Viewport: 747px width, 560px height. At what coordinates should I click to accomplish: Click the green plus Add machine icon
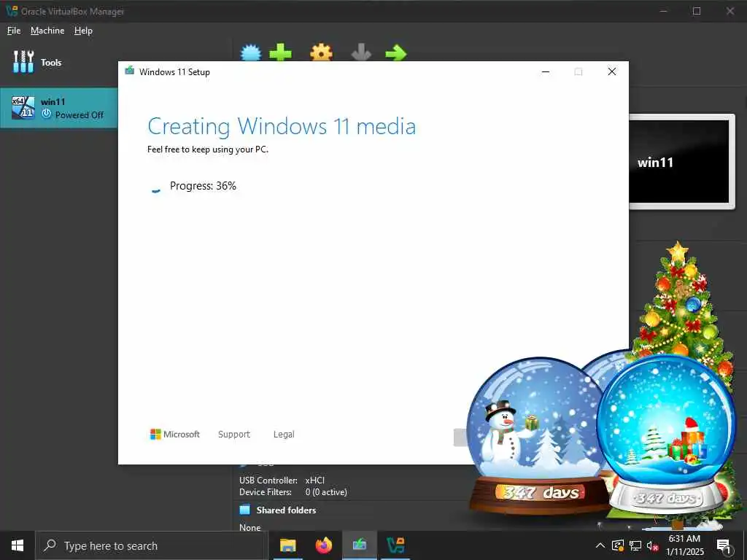280,52
